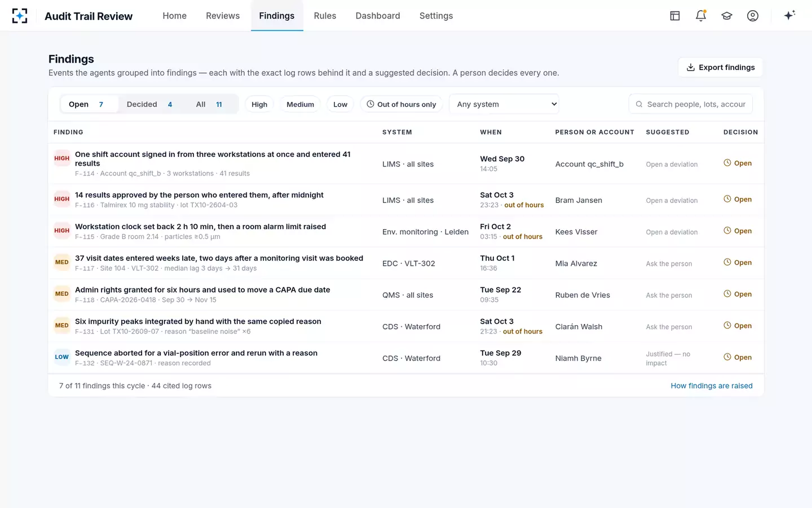Go to the Reviews tab

[223, 16]
